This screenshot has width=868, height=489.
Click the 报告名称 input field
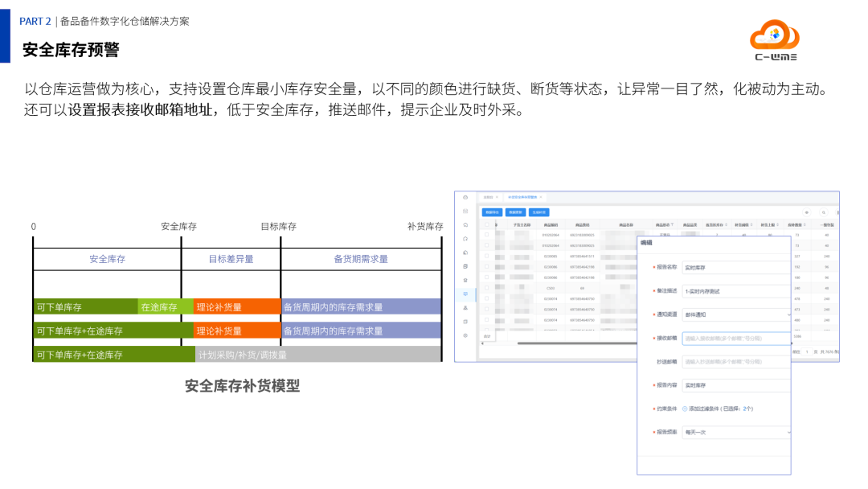736,268
